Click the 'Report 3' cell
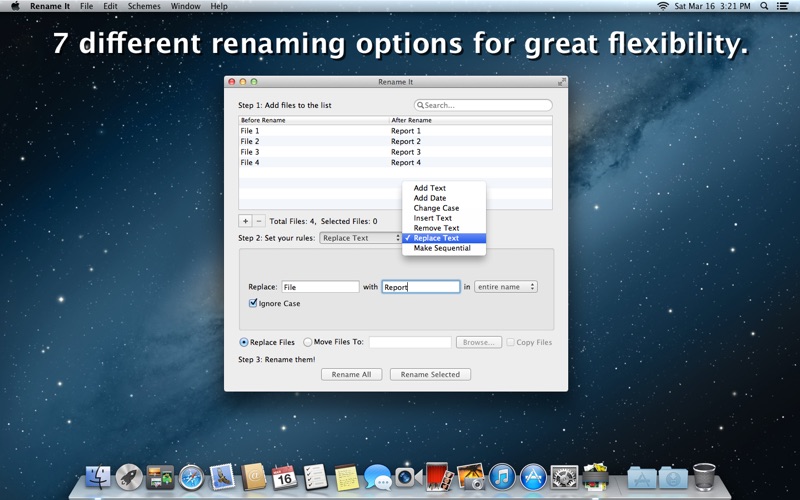This screenshot has width=800, height=500. [x=406, y=152]
